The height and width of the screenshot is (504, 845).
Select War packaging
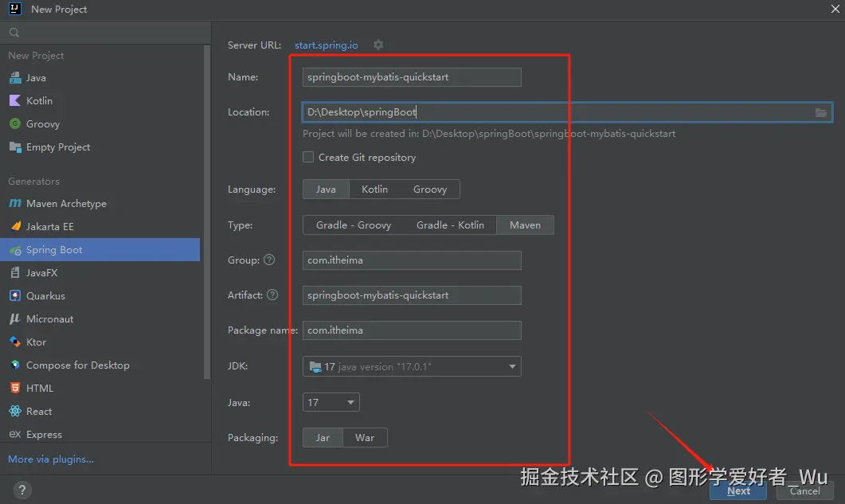coord(365,438)
